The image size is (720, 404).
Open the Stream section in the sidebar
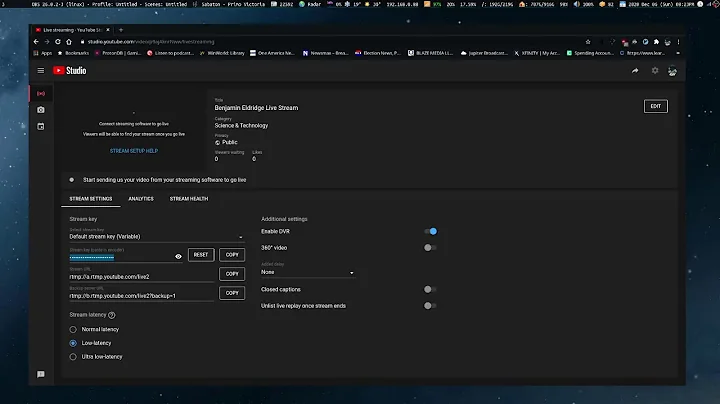(41, 94)
